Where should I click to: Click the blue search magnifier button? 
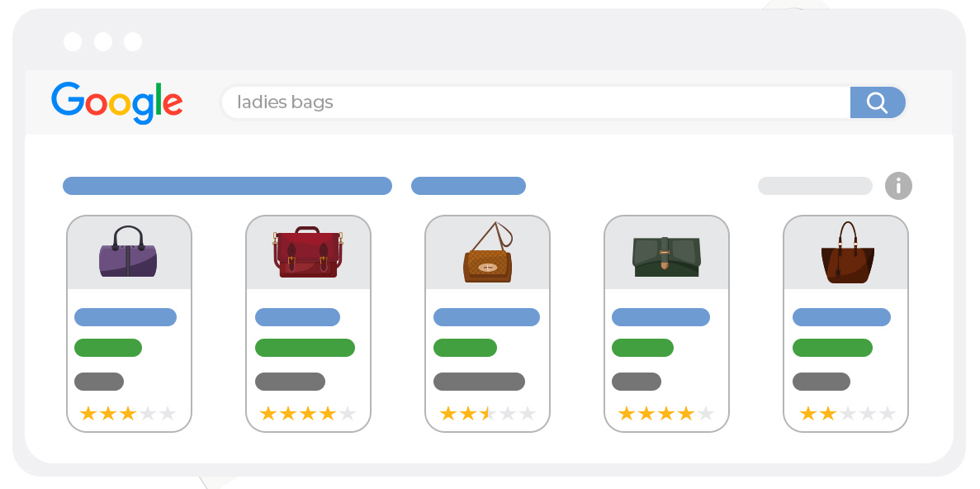click(x=877, y=102)
